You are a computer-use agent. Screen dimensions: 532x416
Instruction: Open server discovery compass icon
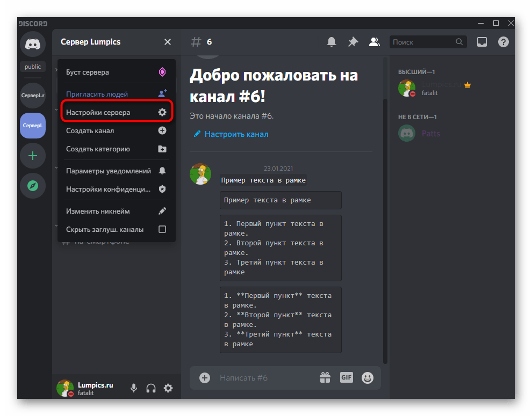click(33, 186)
